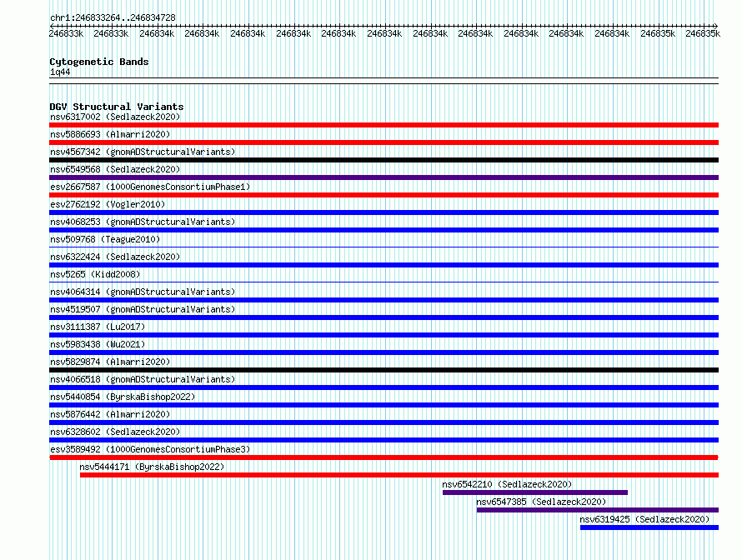Open nsv5444171 (ByrskaBishop2022) label
This screenshot has height=560, width=742.
152,467
